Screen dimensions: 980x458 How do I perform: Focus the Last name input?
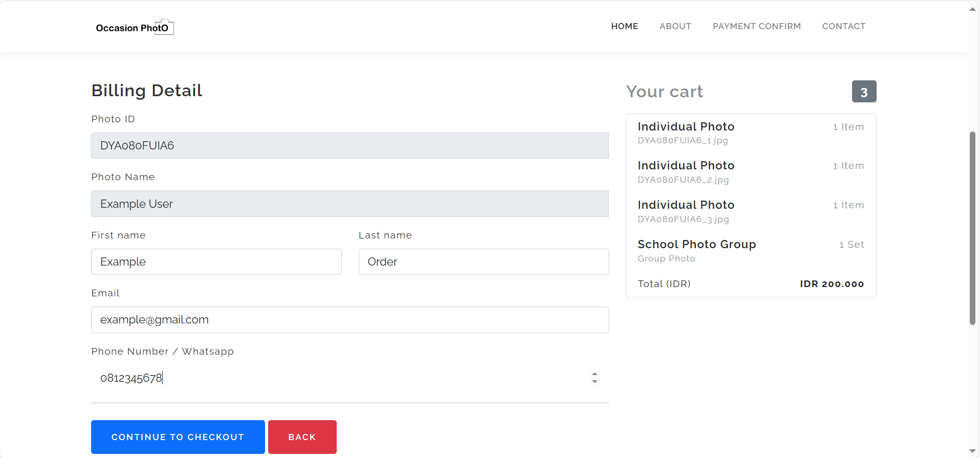(x=483, y=262)
